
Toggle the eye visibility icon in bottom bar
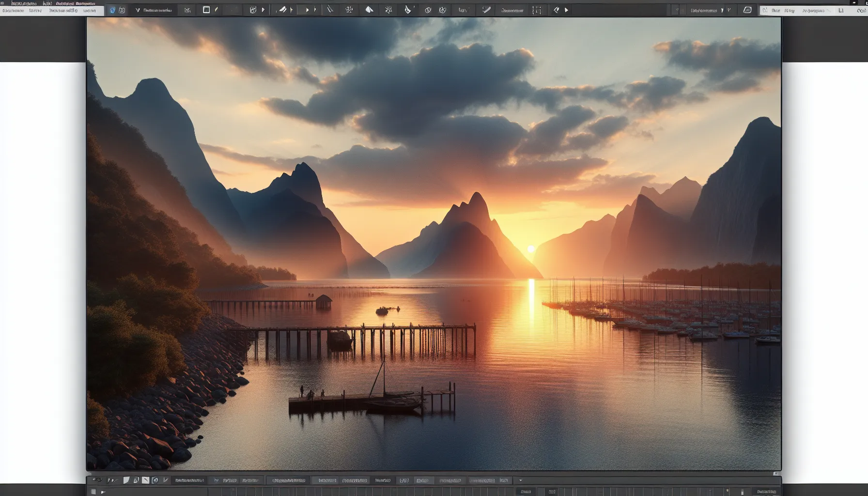coord(97,480)
